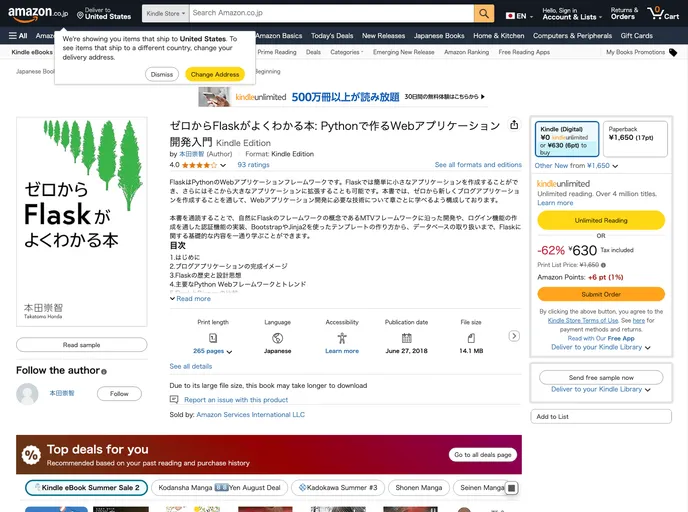688x512 pixels.
Task: Open Deliver to your Kindle Library under Submit Order
Action: tap(601, 347)
